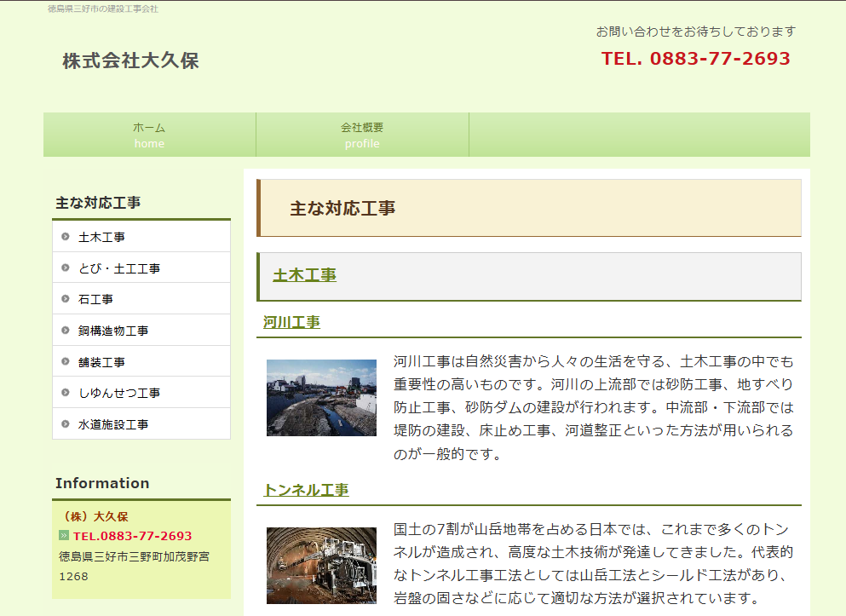
Task: Click the bullet icon beside しゆんせつ工事
Action: coord(66,392)
